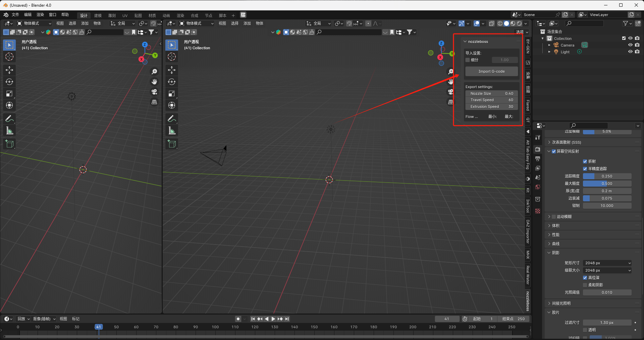
Task: Open the 帮助 menu
Action: point(65,15)
